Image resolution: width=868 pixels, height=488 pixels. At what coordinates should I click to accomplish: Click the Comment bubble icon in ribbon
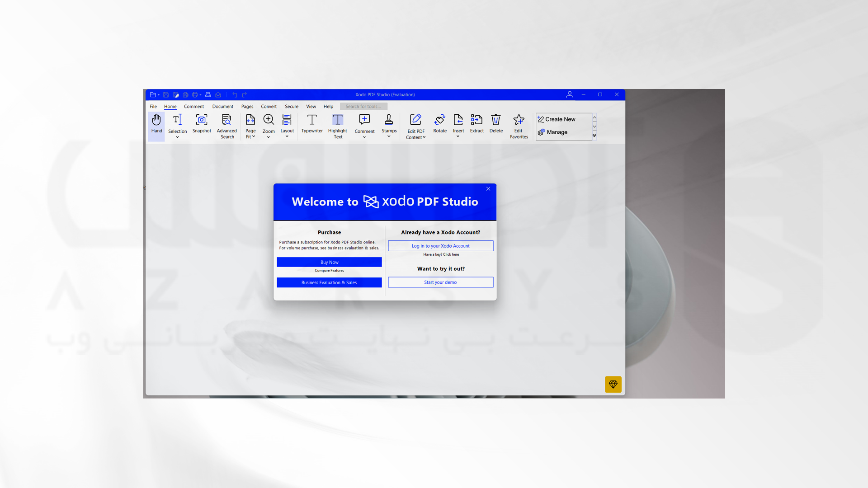(364, 119)
